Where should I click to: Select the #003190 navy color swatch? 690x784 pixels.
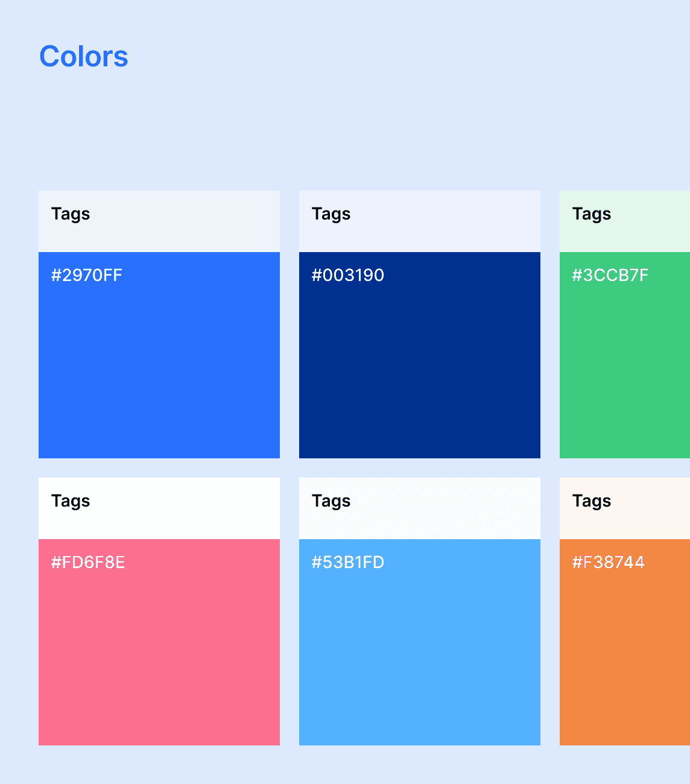[420, 355]
